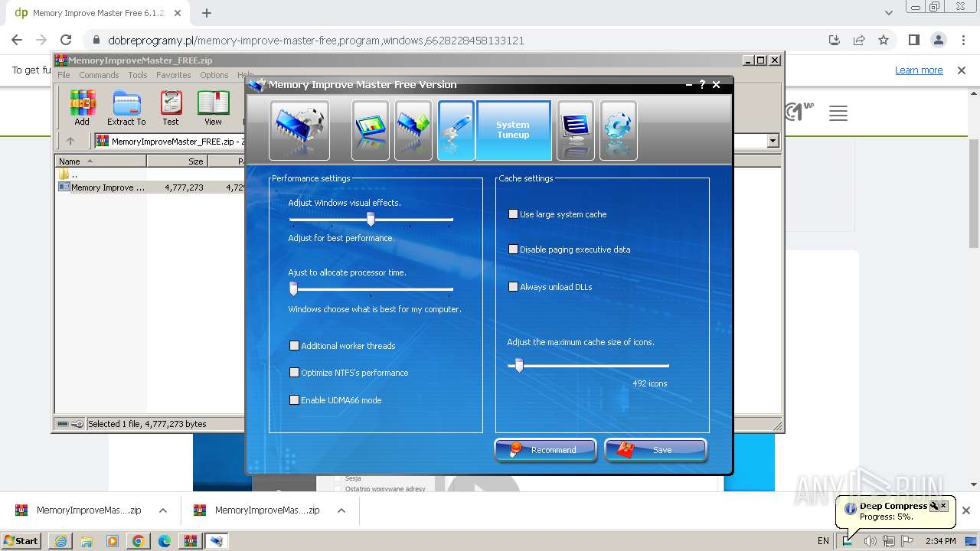Open the Start menu

pos(21,541)
